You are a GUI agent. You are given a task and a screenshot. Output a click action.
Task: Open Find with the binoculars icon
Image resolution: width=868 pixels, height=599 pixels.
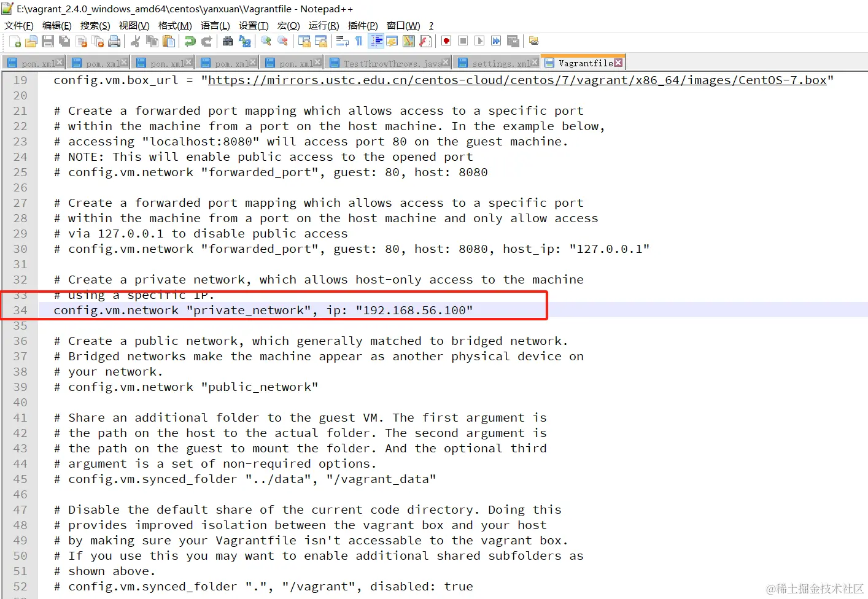click(x=228, y=41)
